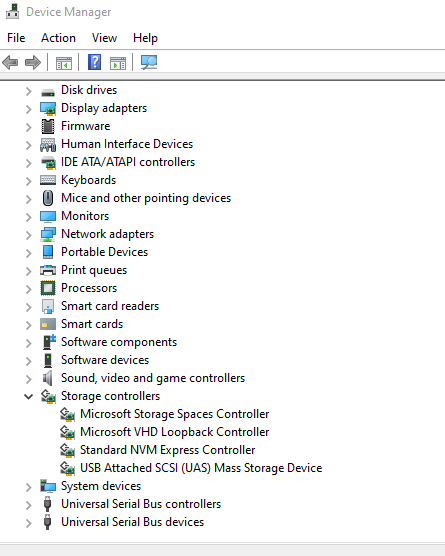Select the Portable Devices label
The image size is (445, 556).
tap(104, 252)
